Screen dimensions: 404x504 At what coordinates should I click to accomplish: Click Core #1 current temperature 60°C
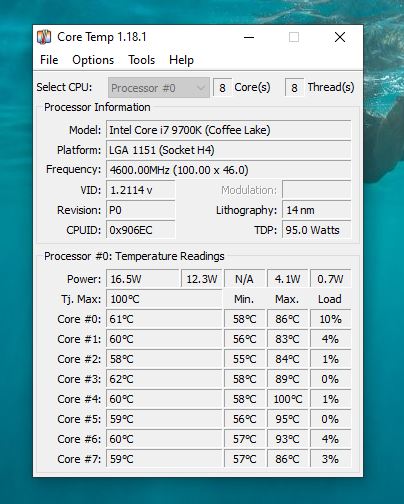164,339
